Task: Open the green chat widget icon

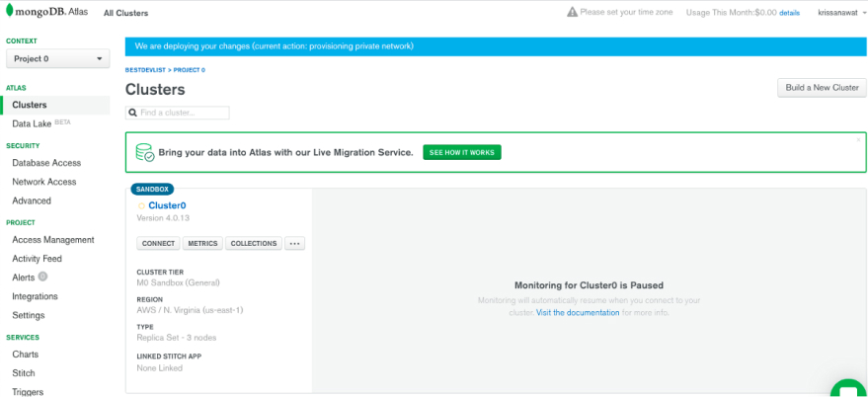Action: pos(850,387)
